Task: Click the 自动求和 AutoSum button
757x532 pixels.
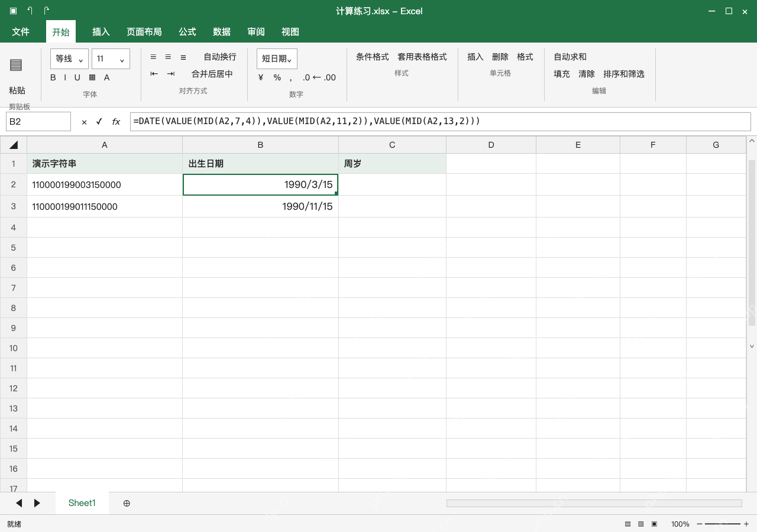Action: pyautogui.click(x=570, y=57)
